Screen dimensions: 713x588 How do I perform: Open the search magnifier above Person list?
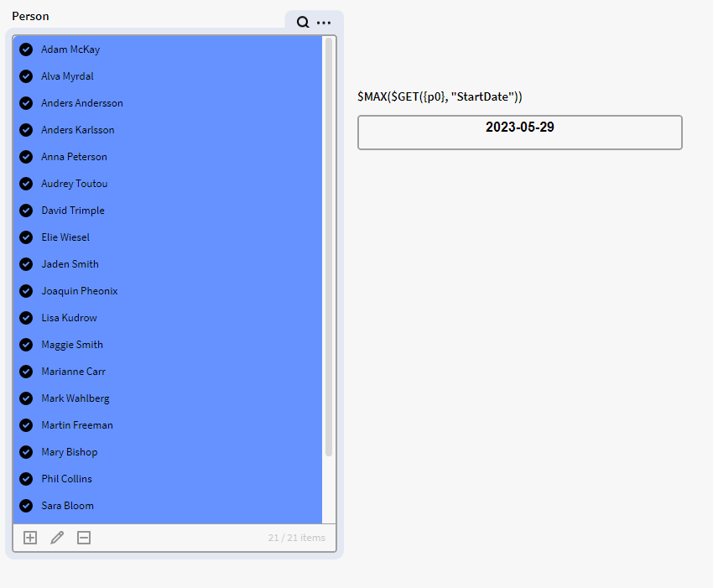click(x=303, y=23)
